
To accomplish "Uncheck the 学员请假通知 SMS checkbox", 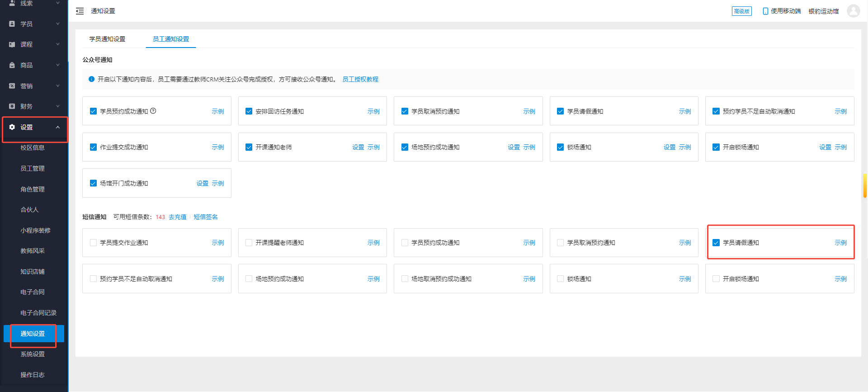I will pyautogui.click(x=716, y=243).
